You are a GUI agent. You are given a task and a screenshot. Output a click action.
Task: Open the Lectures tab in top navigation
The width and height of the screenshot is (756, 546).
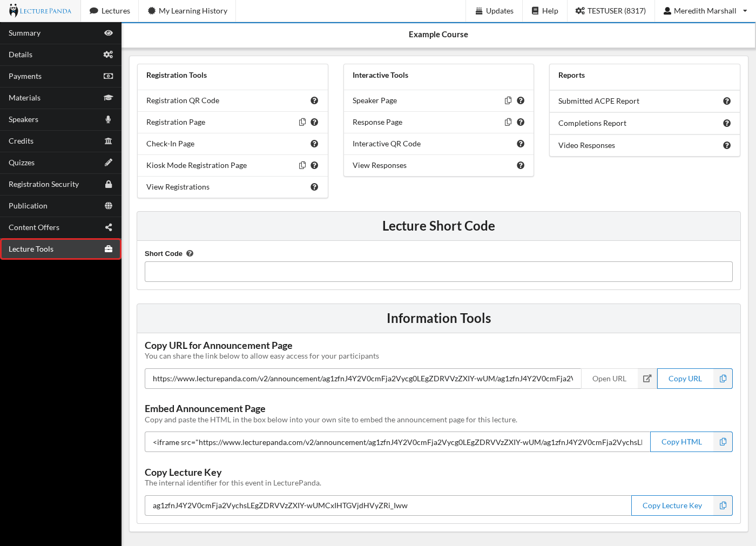pos(110,11)
